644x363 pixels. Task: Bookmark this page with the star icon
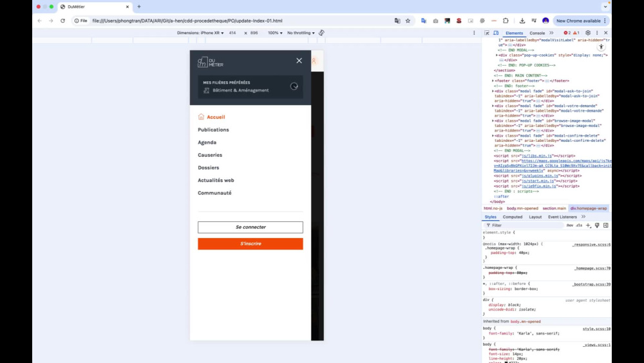click(408, 21)
